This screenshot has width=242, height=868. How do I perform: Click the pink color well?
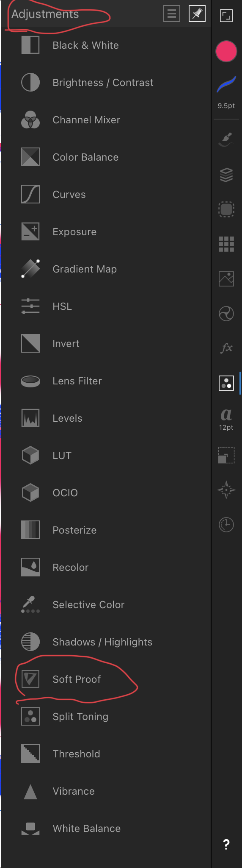click(226, 52)
